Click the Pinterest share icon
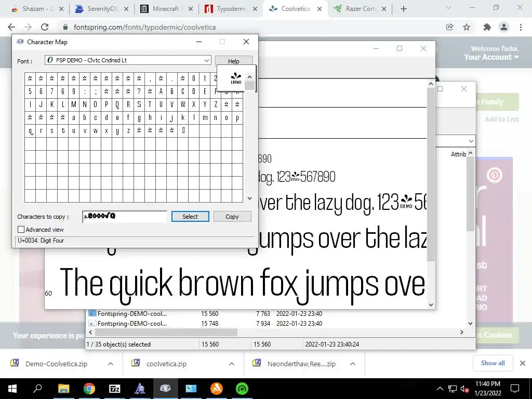532x399 pixels. (x=495, y=176)
